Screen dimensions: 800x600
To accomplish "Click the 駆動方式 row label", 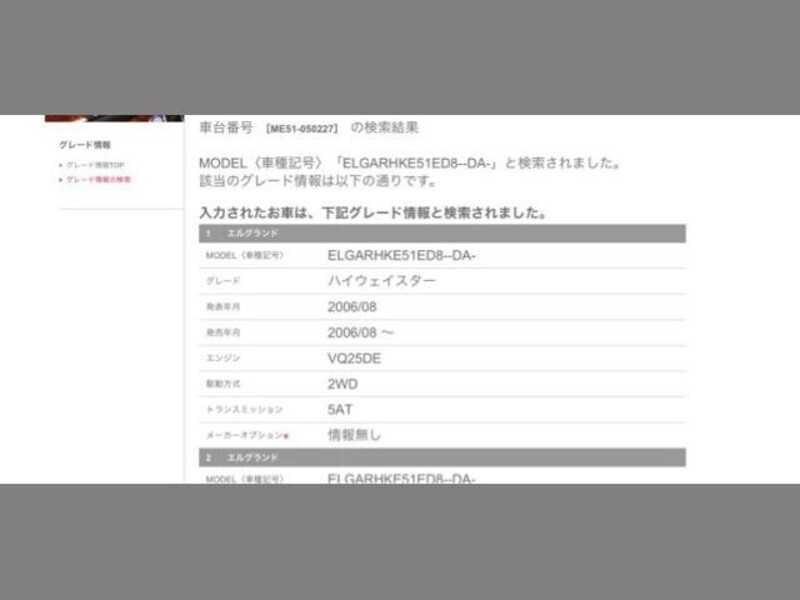I will tap(223, 384).
